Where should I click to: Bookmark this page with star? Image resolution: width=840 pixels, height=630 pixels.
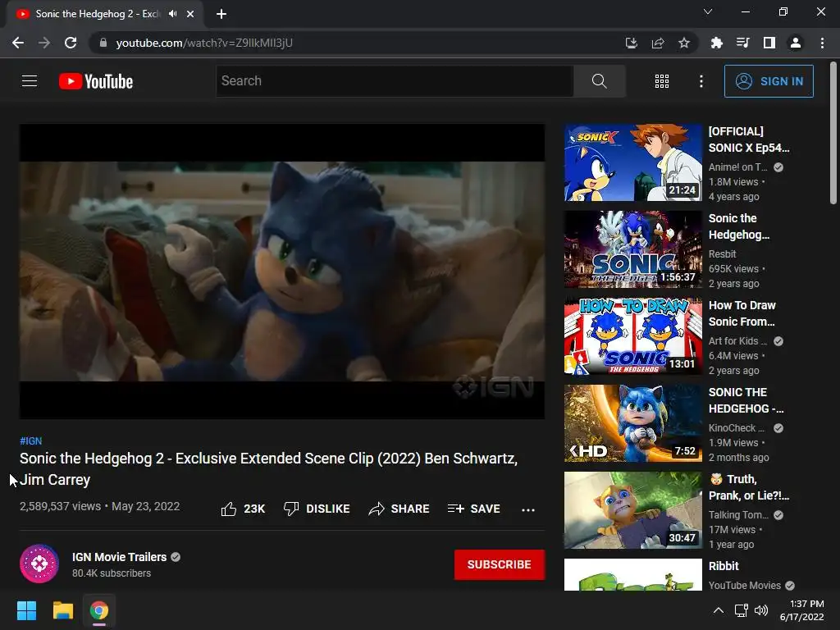[684, 43]
